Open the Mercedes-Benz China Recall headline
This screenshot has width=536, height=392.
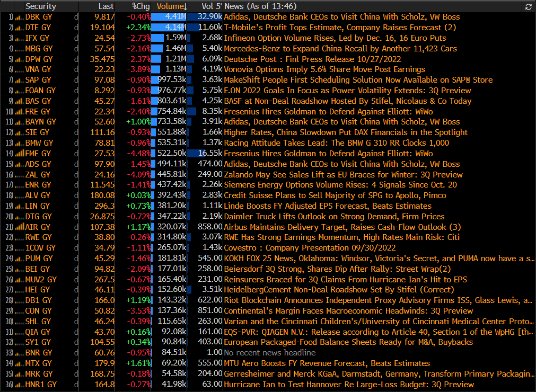pyautogui.click(x=340, y=49)
